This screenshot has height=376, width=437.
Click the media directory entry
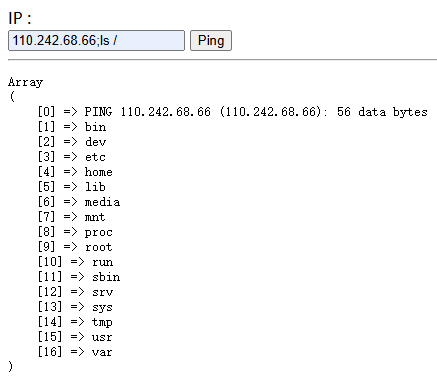pyautogui.click(x=102, y=202)
